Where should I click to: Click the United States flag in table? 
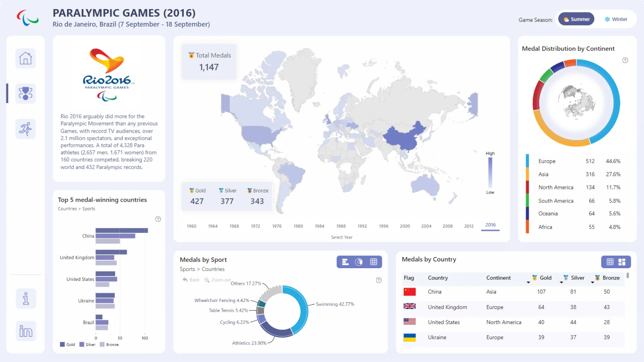[x=410, y=322]
